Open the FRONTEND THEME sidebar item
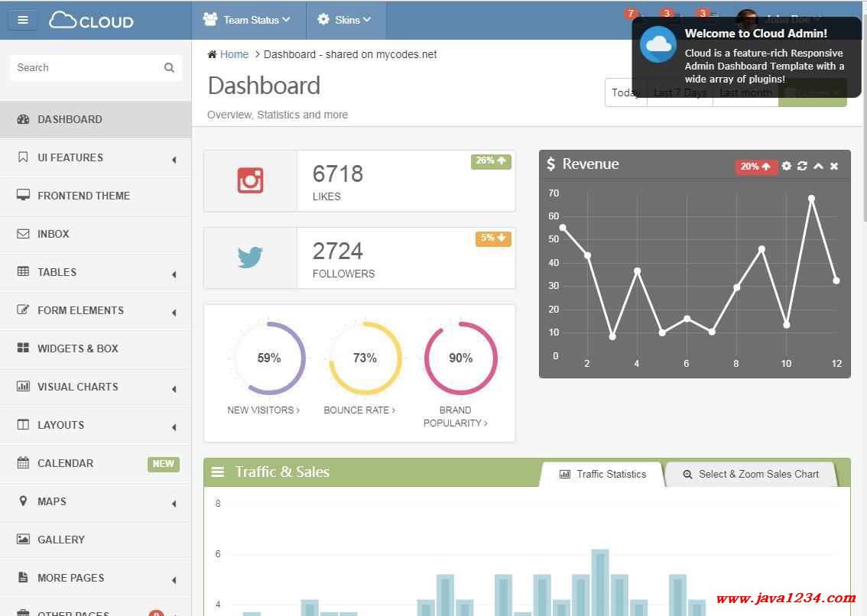This screenshot has width=867, height=616. 96,195
